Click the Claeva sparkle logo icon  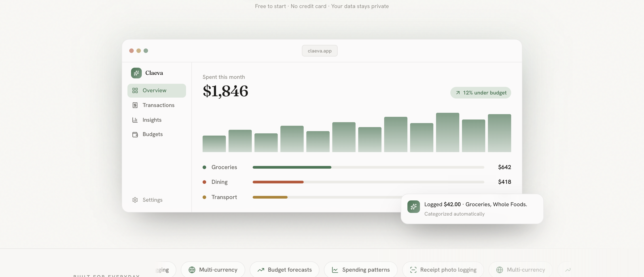point(136,73)
